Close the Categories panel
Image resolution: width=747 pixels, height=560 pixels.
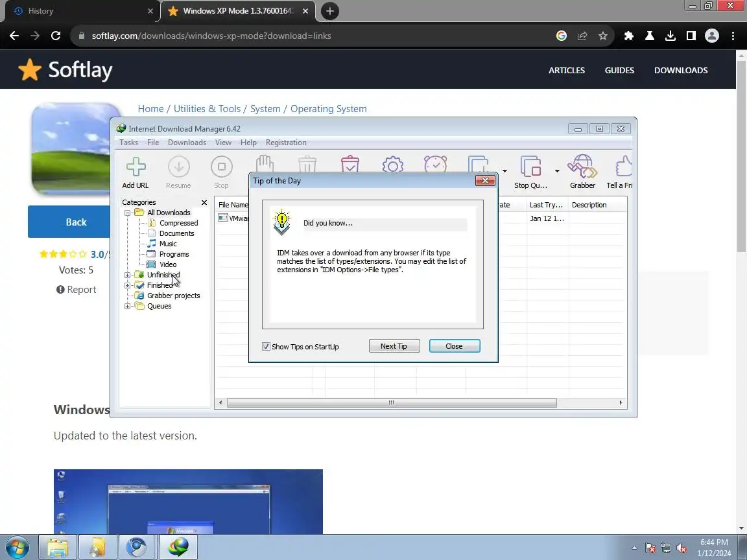point(204,202)
